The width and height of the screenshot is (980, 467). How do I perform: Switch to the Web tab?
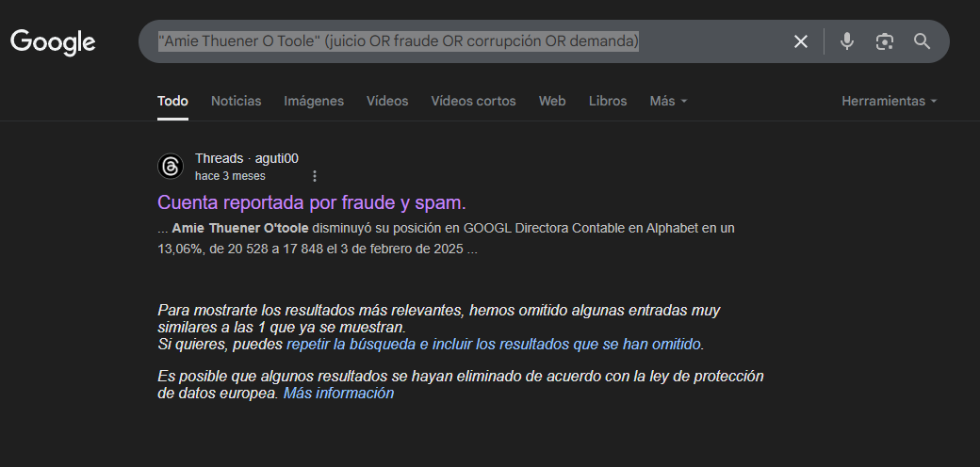tap(552, 101)
